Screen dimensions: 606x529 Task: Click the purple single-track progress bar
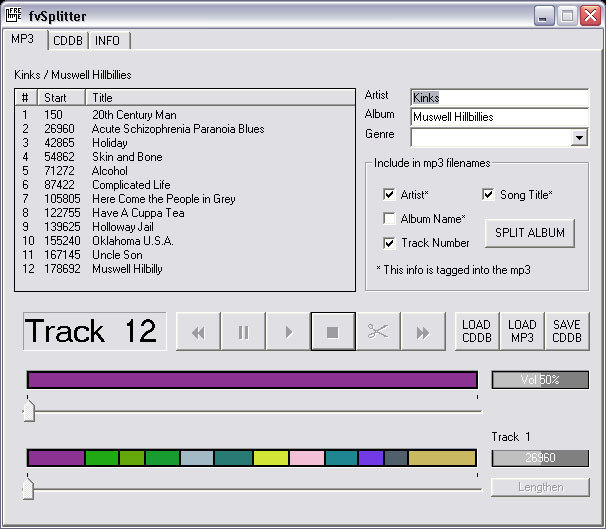tap(252, 380)
